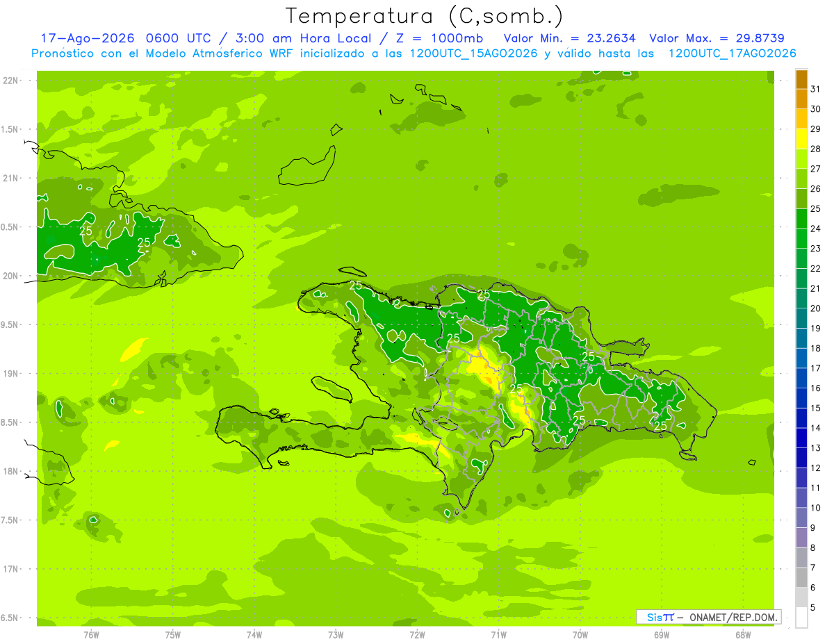
Task: Click the 20N latitude label
Action: pos(10,276)
